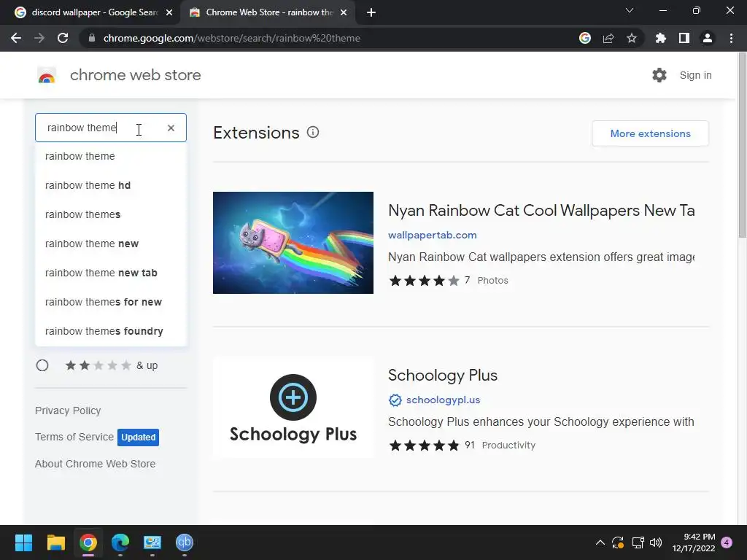The image size is (747, 560).
Task: Open About Chrome Web Store
Action: click(95, 464)
